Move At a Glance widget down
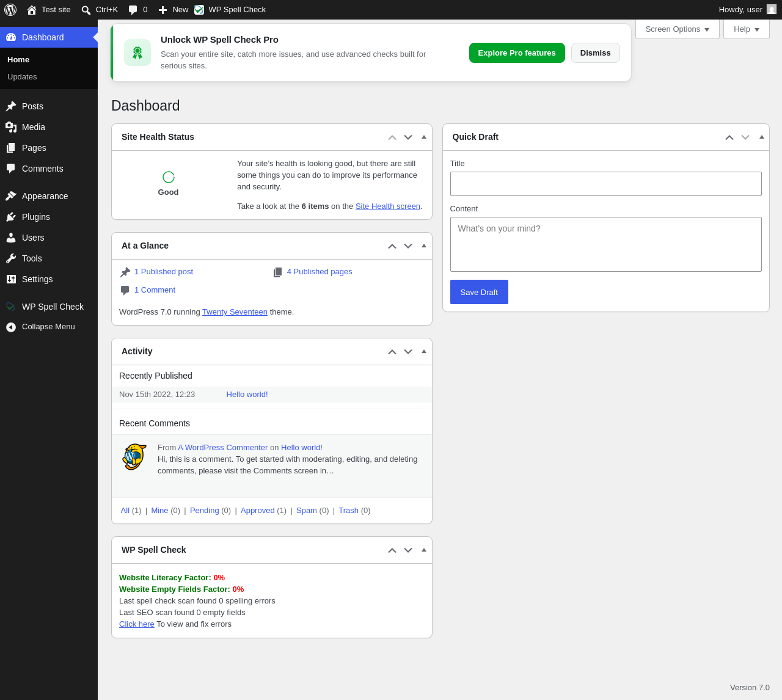The width and height of the screenshot is (782, 700). click(408, 246)
